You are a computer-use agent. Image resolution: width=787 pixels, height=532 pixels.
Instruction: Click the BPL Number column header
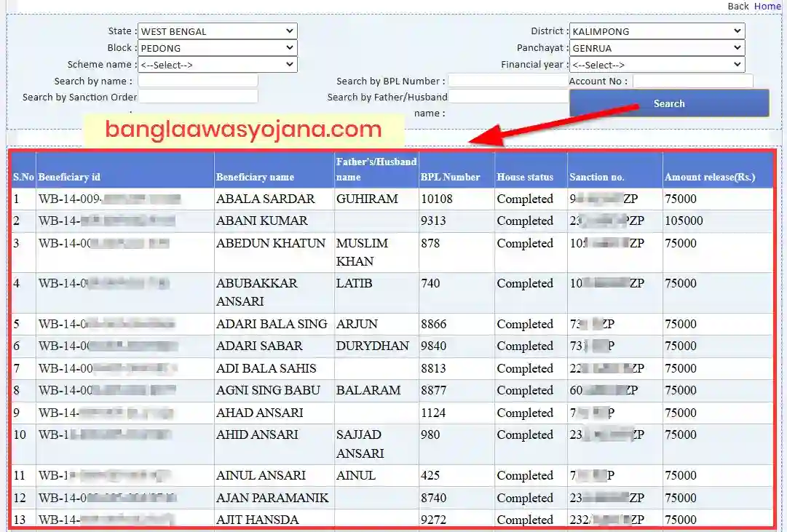point(450,177)
